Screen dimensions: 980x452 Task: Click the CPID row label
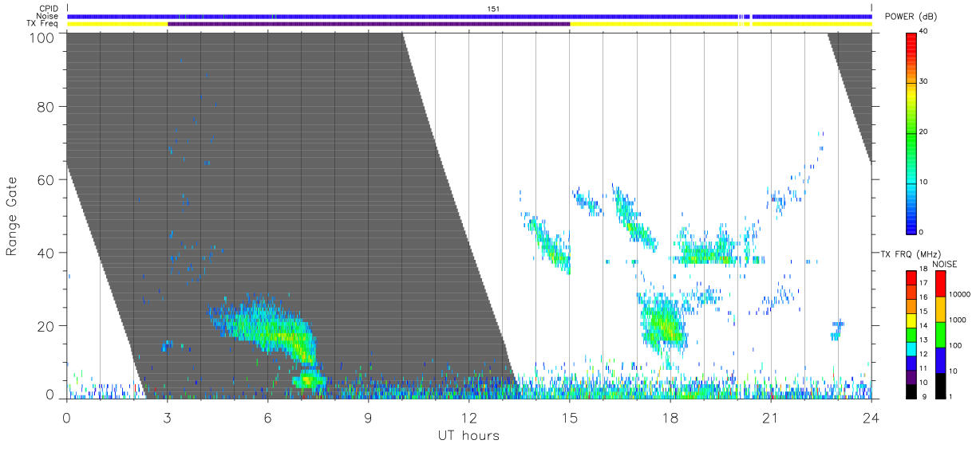point(49,9)
